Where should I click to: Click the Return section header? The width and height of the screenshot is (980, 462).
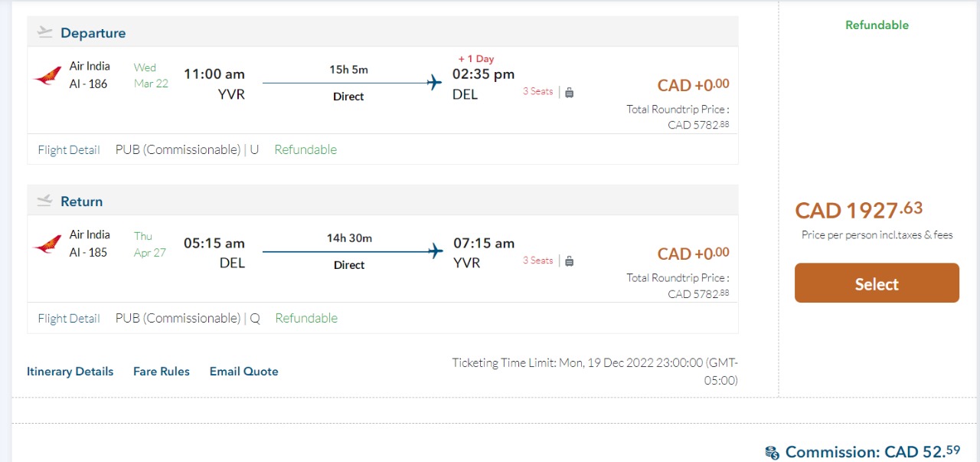[x=81, y=202]
